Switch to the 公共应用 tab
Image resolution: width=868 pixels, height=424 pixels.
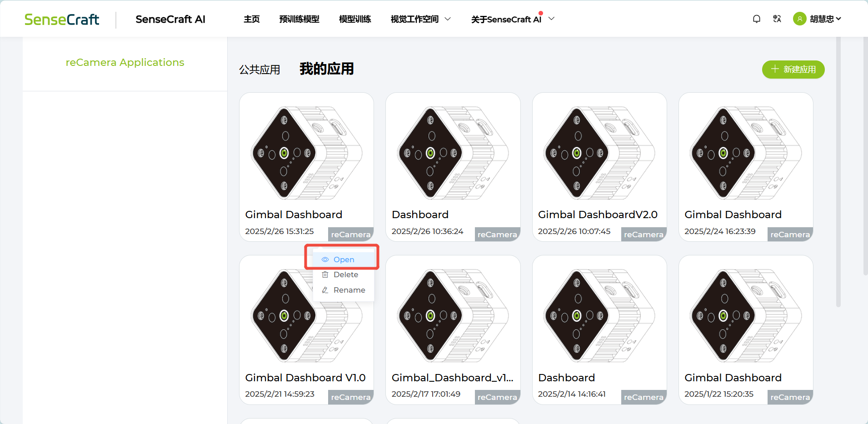pos(259,70)
